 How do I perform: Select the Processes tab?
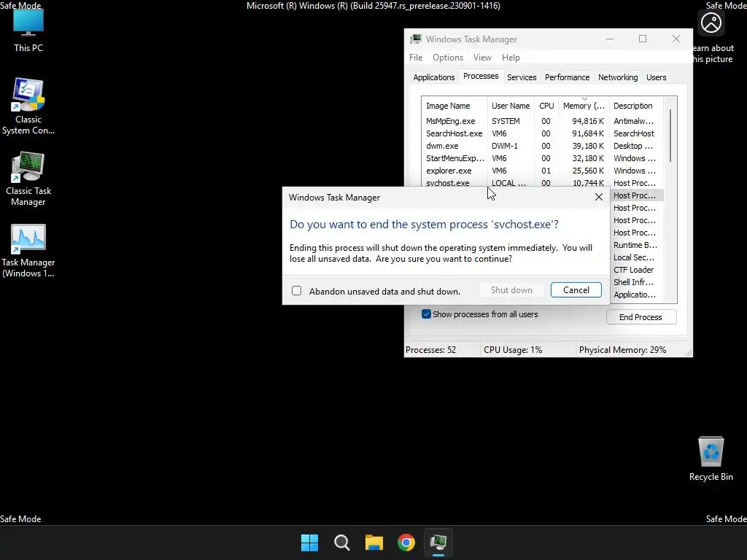coord(481,76)
